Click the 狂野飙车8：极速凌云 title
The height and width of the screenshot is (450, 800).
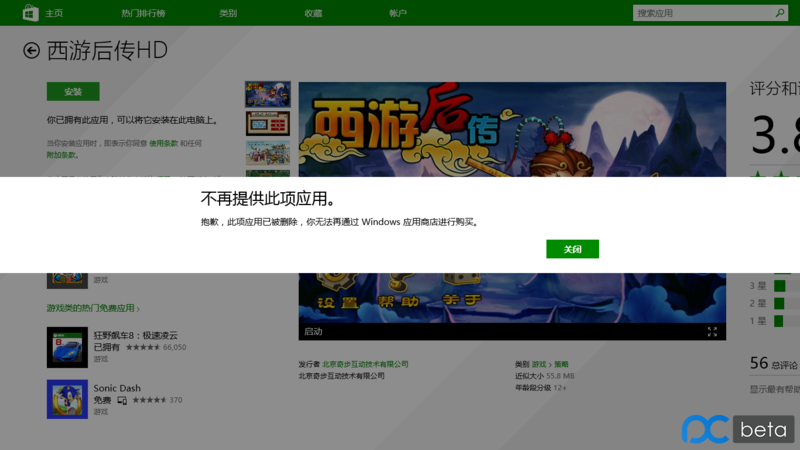tap(136, 335)
